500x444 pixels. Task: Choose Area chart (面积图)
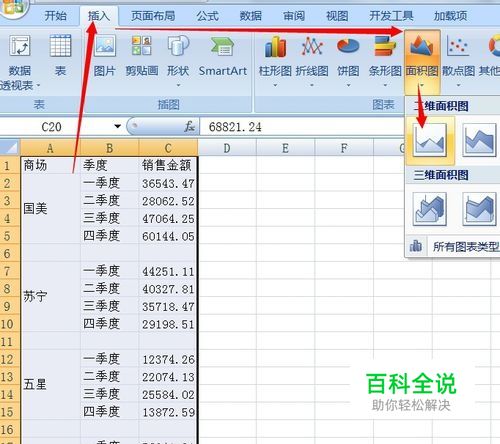click(x=422, y=61)
